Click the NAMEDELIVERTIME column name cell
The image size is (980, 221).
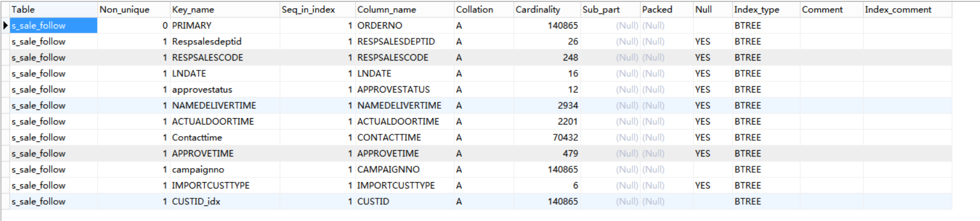pyautogui.click(x=404, y=105)
